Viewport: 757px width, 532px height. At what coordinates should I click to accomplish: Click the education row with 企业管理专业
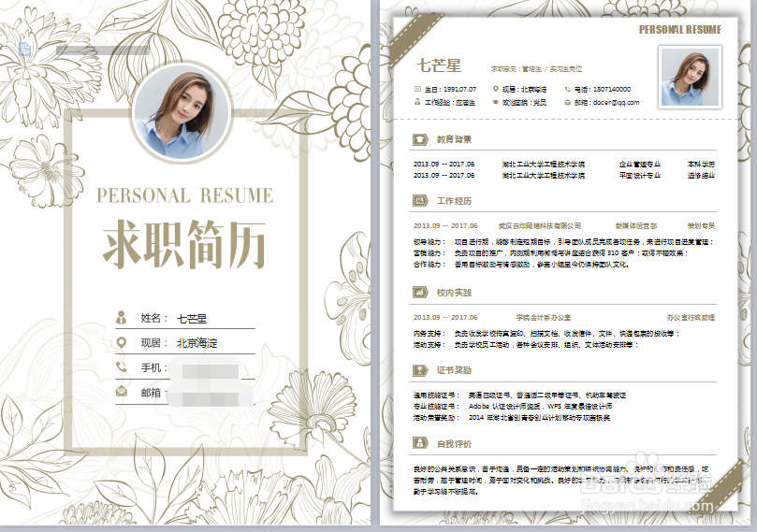pos(564,164)
